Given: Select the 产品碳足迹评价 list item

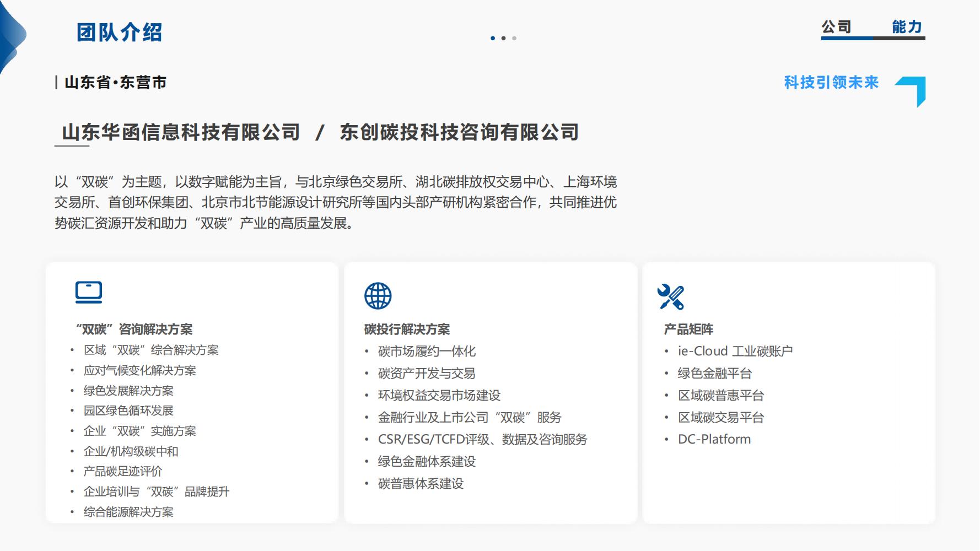Looking at the screenshot, I should (122, 471).
